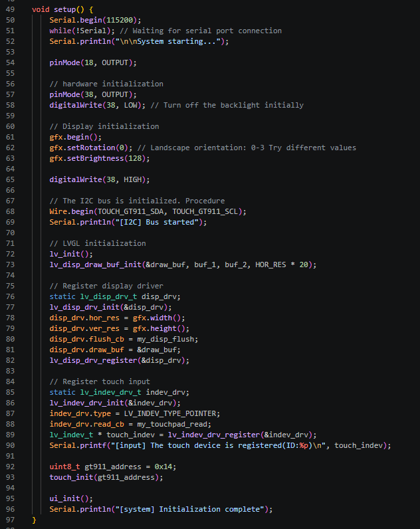420x529 pixels.
Task: Click 'disp_drv.hor_res = gfx.width();' line
Action: pyautogui.click(x=118, y=318)
